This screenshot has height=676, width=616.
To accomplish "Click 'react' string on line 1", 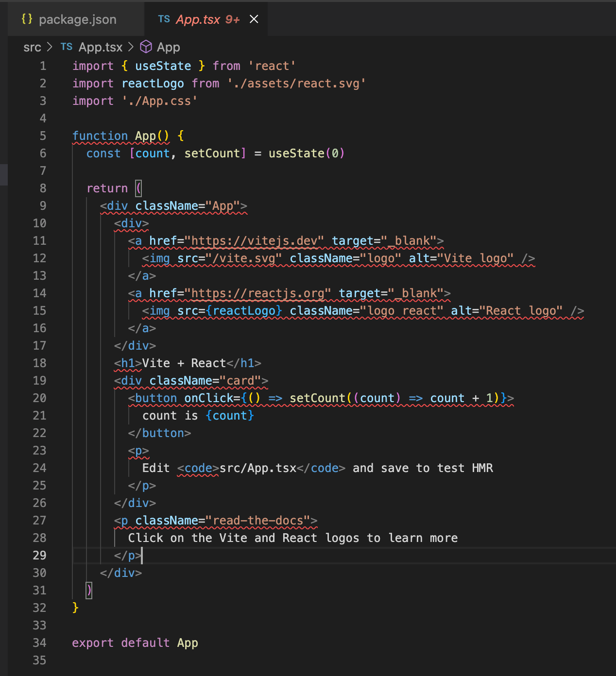I will click(x=272, y=66).
